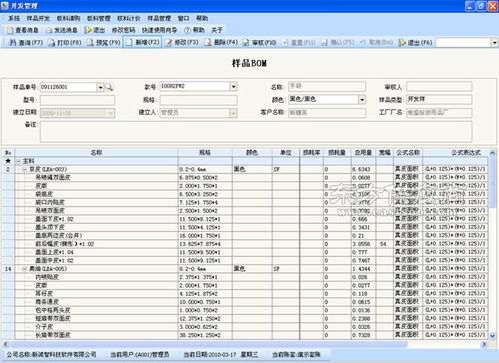This screenshot has width=499, height=363.
Task: Collapse the LEA-005 material node
Action: (x=25, y=269)
